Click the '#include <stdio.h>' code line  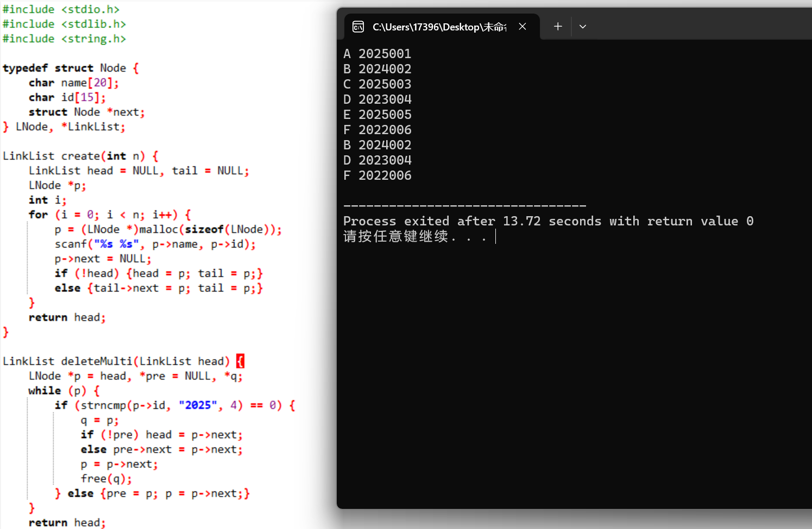pyautogui.click(x=61, y=9)
